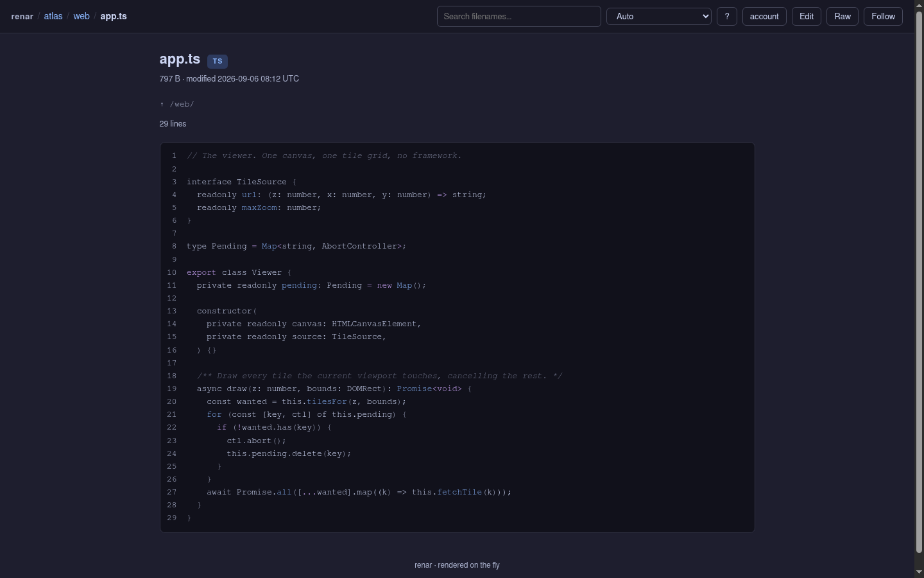The width and height of the screenshot is (924, 578).
Task: Click the ? help button
Action: 727,17
